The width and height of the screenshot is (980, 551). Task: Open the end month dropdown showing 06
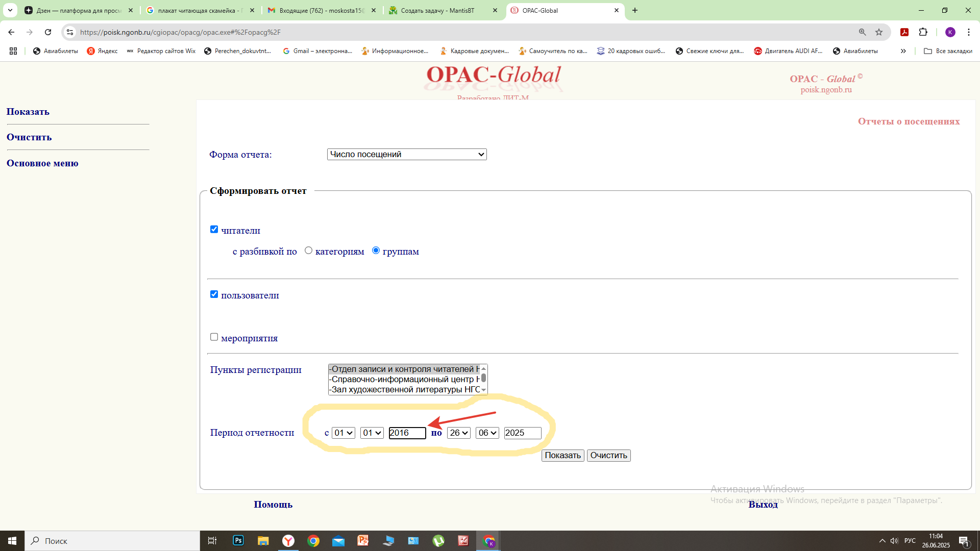487,433
